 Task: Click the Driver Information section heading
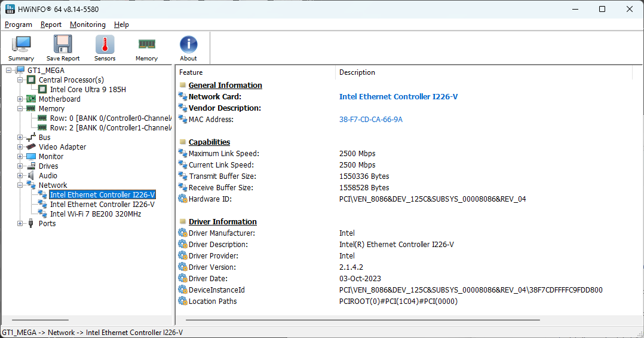pos(223,221)
